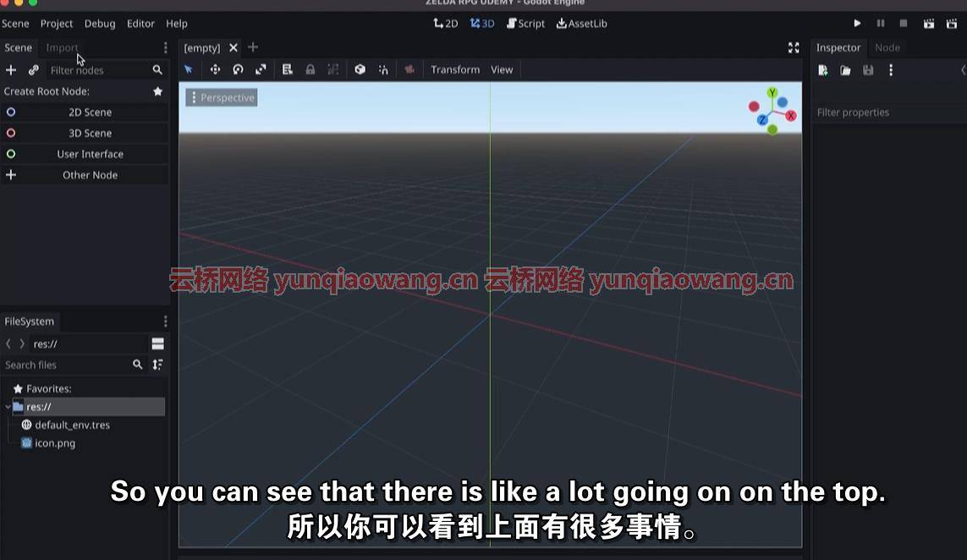Collapse the res:// folder
Image resolution: width=967 pixels, height=560 pixels.
8,407
